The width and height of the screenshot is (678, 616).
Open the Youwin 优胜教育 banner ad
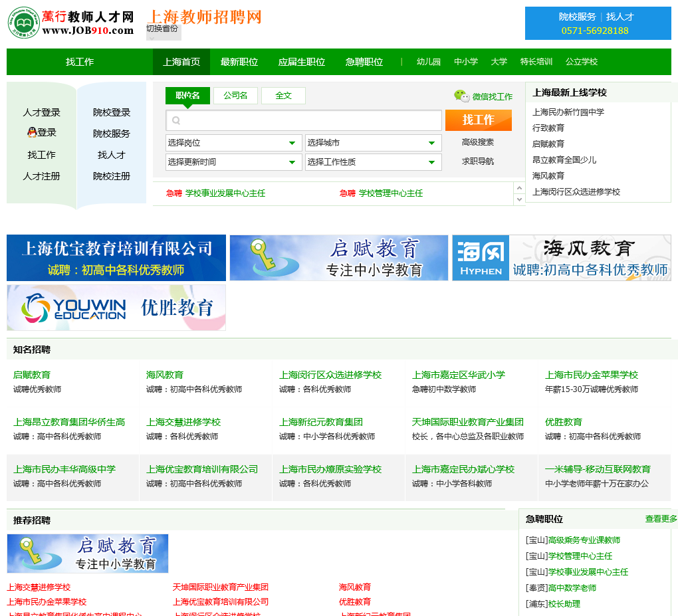click(x=116, y=308)
